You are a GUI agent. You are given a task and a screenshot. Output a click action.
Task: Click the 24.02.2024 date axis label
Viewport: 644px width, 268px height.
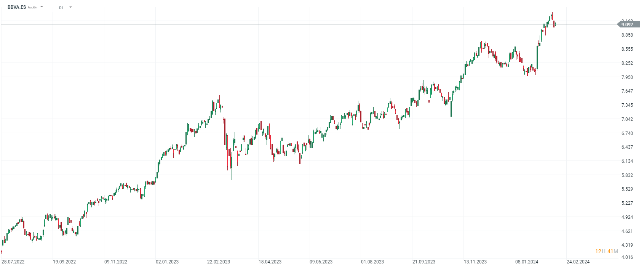coord(578,262)
